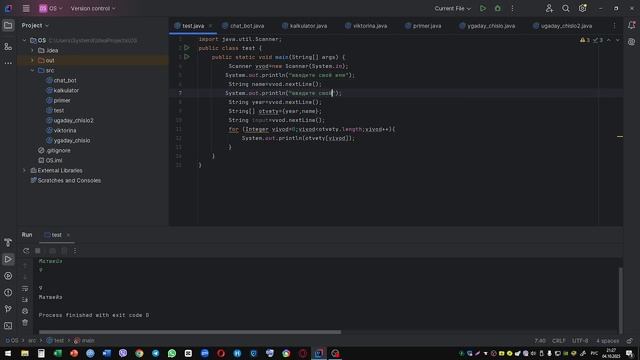This screenshot has height=360, width=640.
Task: Close the test.java editor tab
Action: coord(210,26)
